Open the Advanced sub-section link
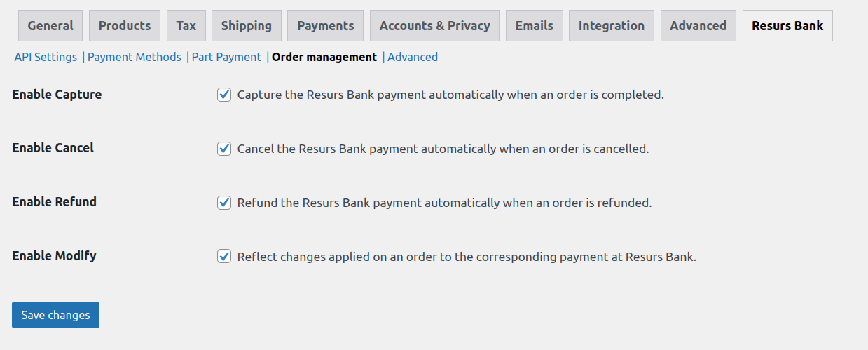Screen dimensions: 868x350 pos(413,58)
